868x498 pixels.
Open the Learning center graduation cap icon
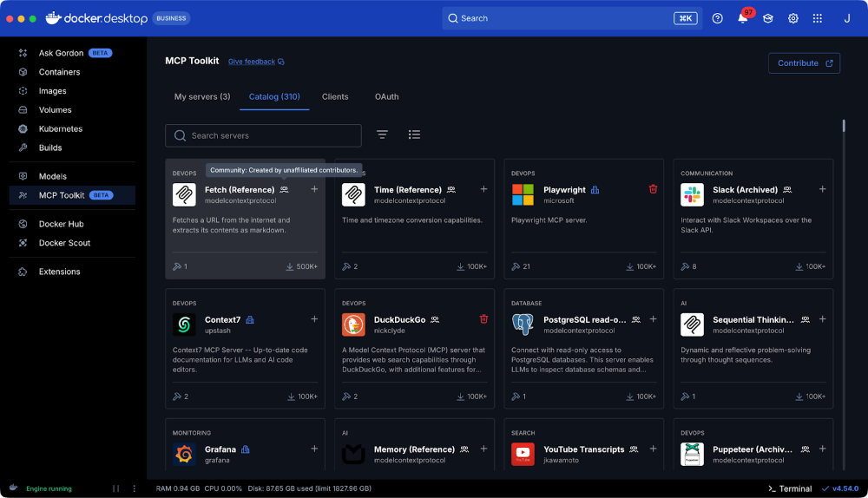[x=768, y=18]
